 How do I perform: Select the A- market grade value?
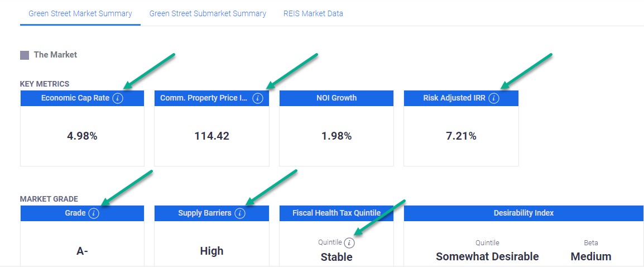click(x=82, y=251)
